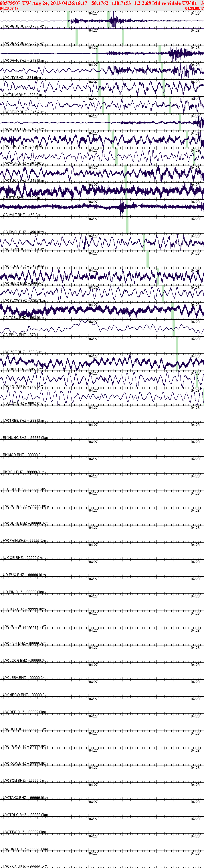Click the red start time 04:26:08.17 label
This screenshot has height=868, width=204.
point(9,8)
